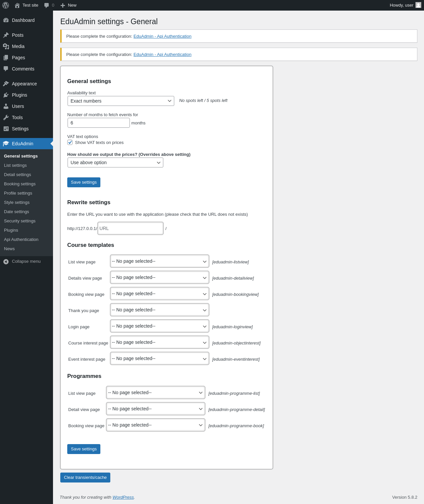Open Api Authentication submenu item
Viewport: 424px width, 504px height.
[21, 240]
